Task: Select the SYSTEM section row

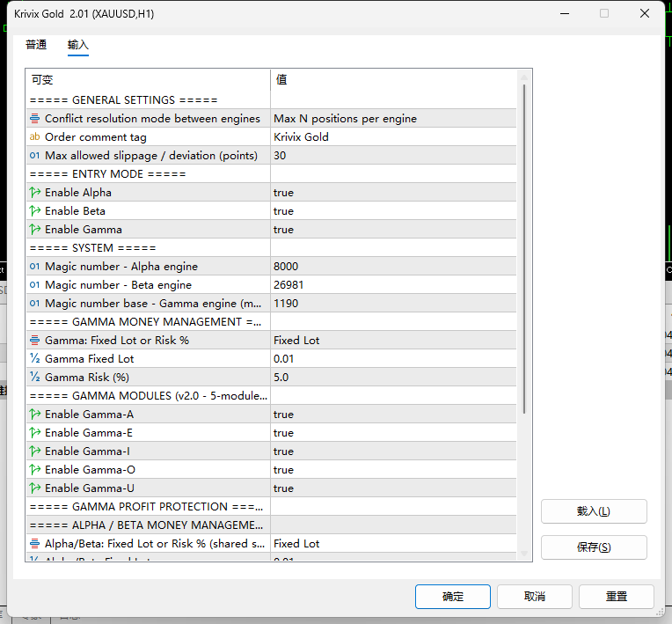Action: point(271,248)
